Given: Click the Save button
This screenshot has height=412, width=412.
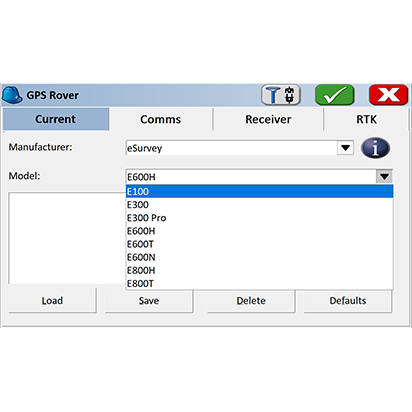Looking at the screenshot, I should (x=149, y=301).
